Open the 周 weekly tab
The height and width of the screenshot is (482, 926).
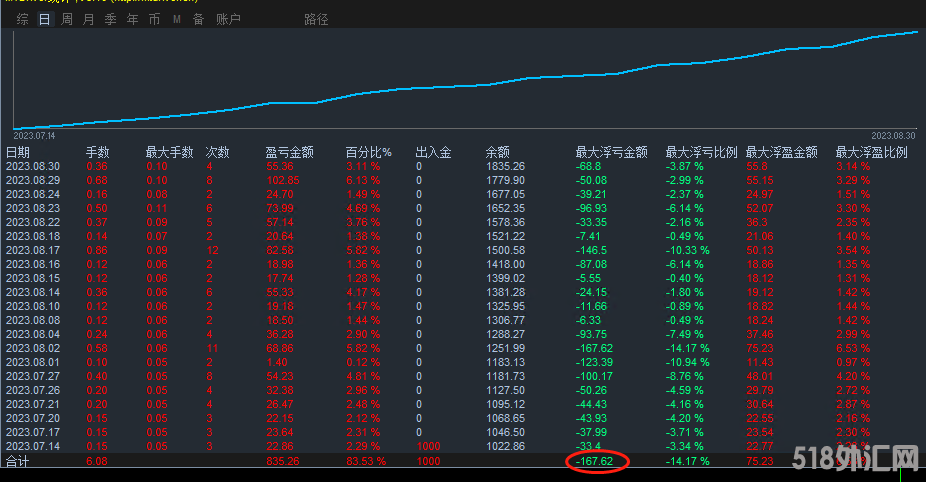tap(67, 19)
